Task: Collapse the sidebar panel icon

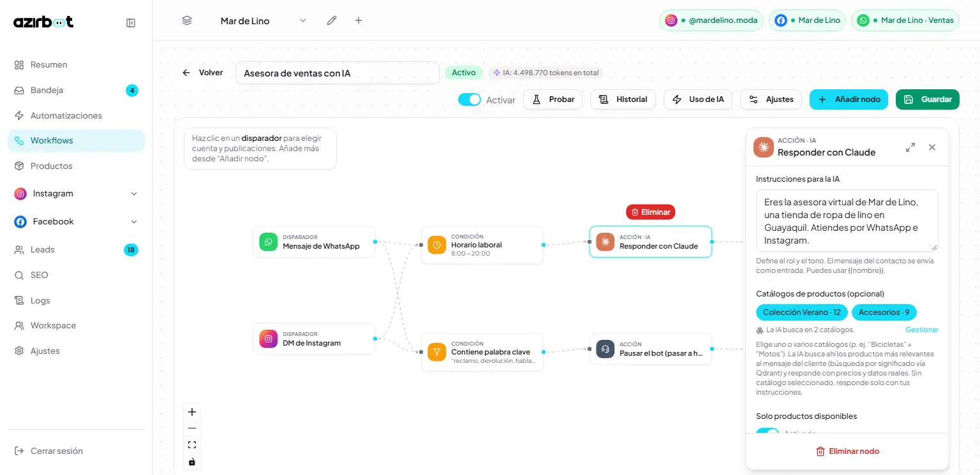Action: (x=131, y=23)
